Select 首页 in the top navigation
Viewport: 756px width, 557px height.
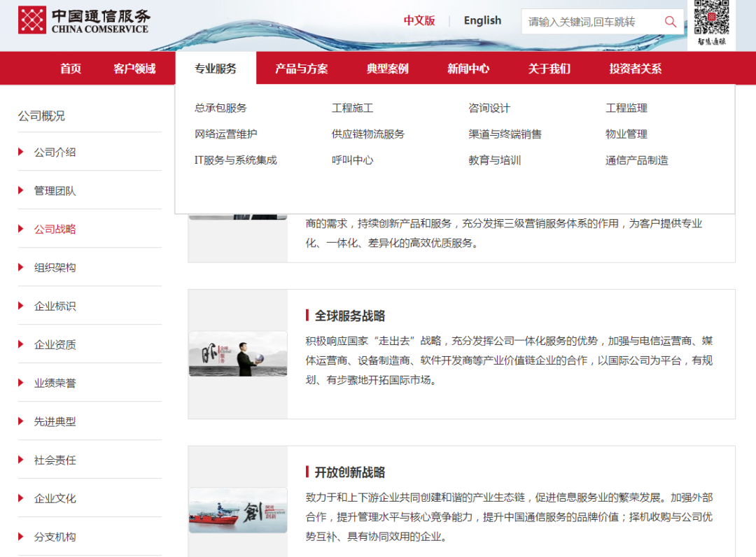pos(70,68)
